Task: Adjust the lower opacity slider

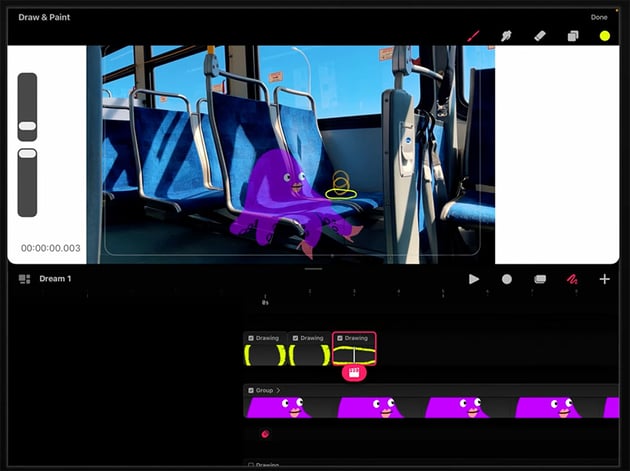Action: (27, 182)
